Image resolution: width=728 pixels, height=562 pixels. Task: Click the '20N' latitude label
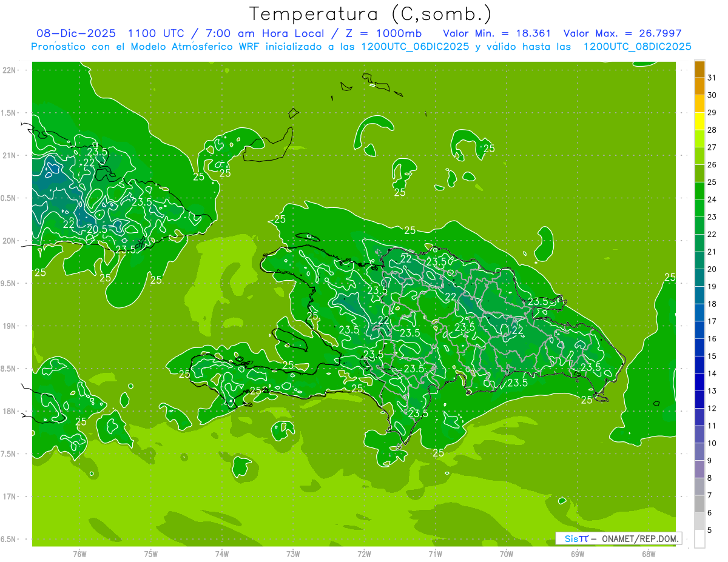[x=9, y=241]
